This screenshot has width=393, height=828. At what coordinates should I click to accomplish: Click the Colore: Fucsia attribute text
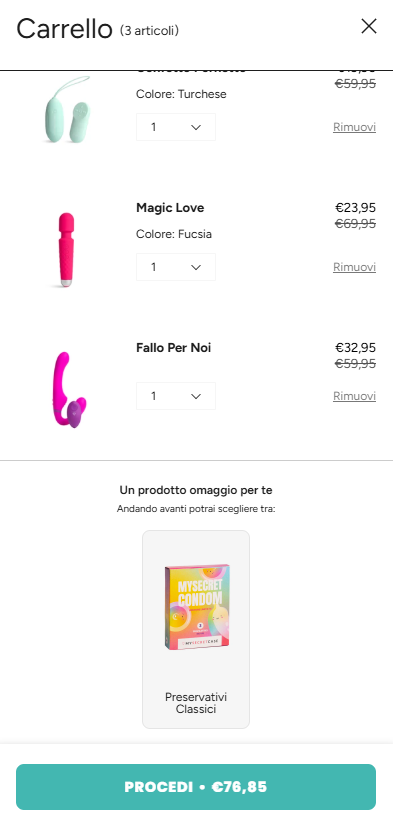(174, 234)
